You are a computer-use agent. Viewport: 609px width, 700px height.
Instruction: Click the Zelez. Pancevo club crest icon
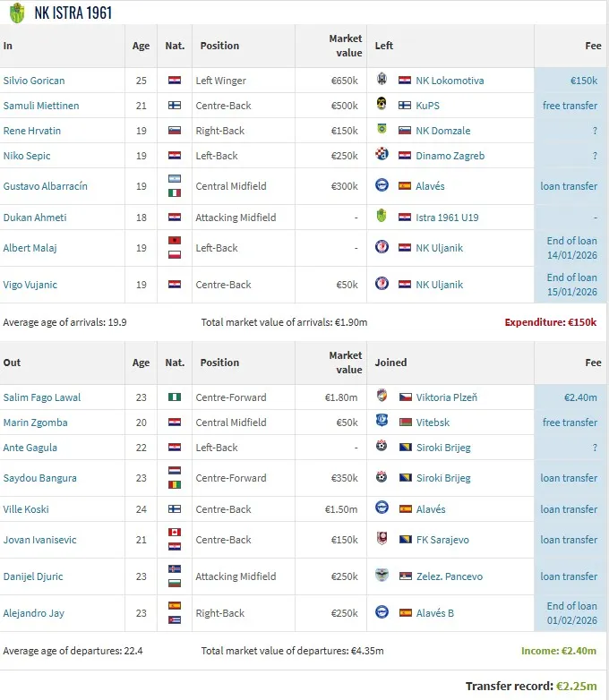tap(383, 576)
